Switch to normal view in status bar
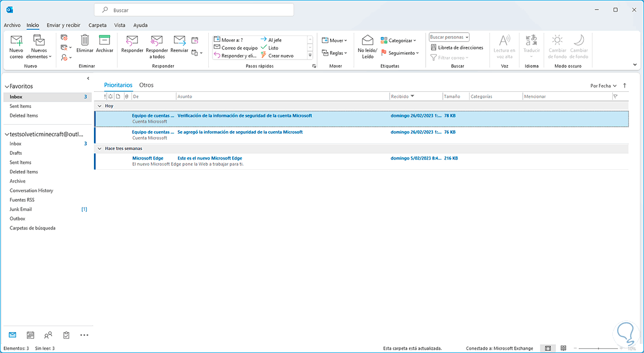The image size is (644, 353). (x=548, y=348)
